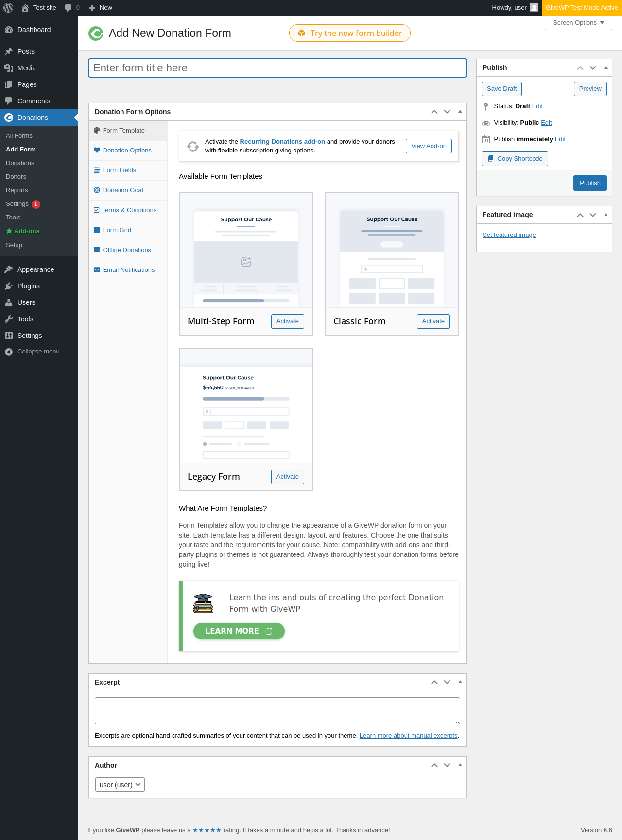Toggle the Publish panel collapse triangle
The height and width of the screenshot is (840, 622).
tap(606, 68)
